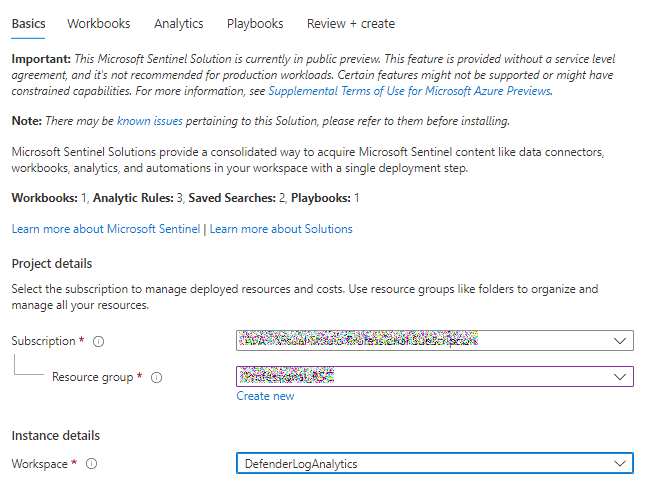
Task: Click the Resource group info icon
Action: coord(157,377)
